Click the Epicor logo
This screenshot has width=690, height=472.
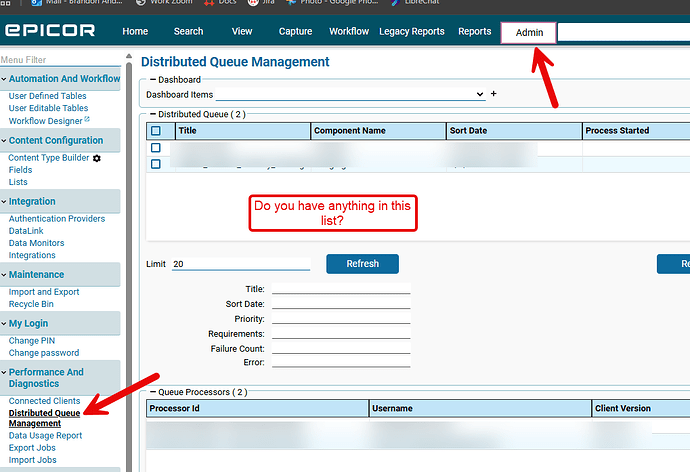point(50,30)
